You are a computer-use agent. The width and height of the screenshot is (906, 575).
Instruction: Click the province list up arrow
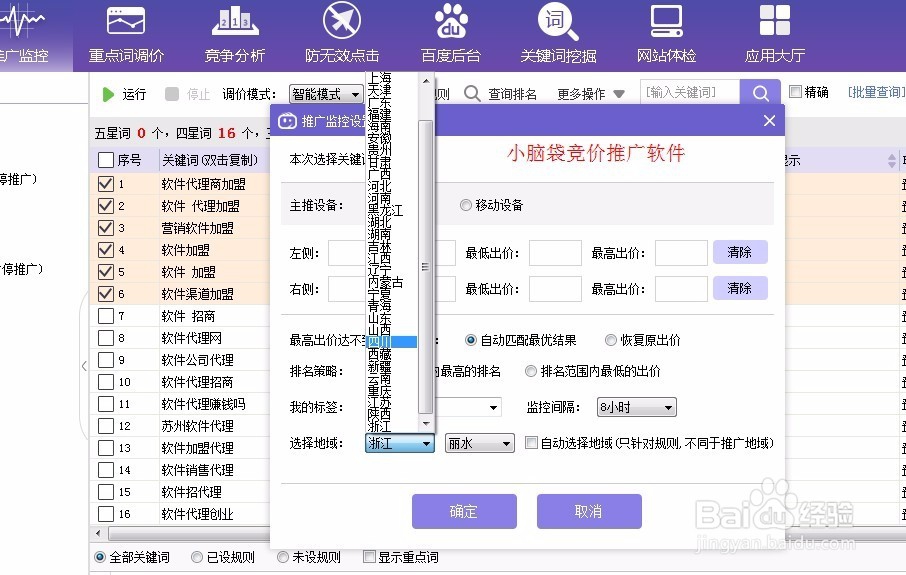[426, 81]
